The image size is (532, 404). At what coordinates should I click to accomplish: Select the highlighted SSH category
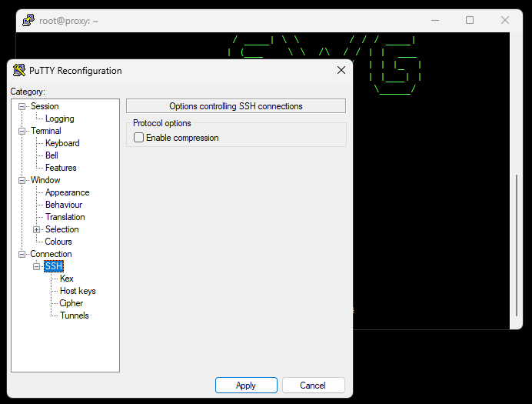[x=54, y=266]
